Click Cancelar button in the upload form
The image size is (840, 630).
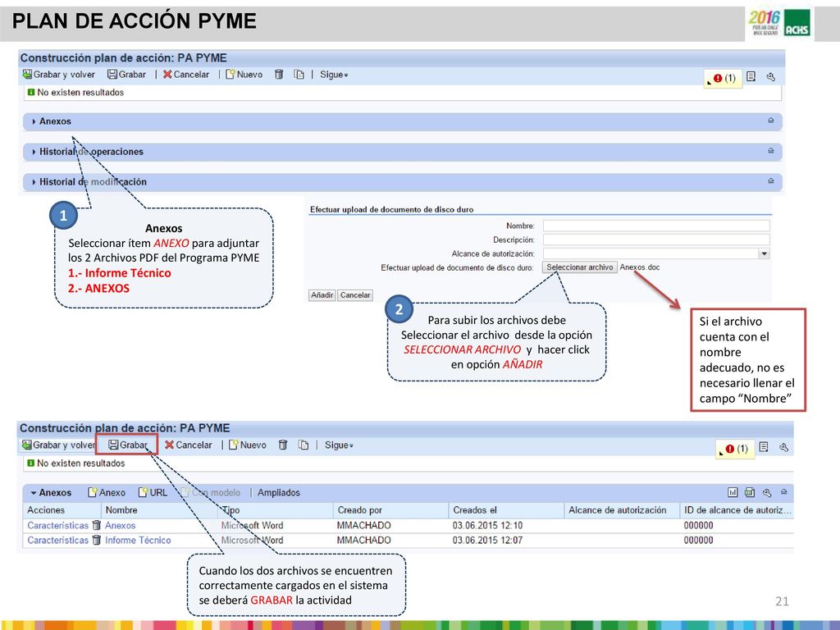355,295
